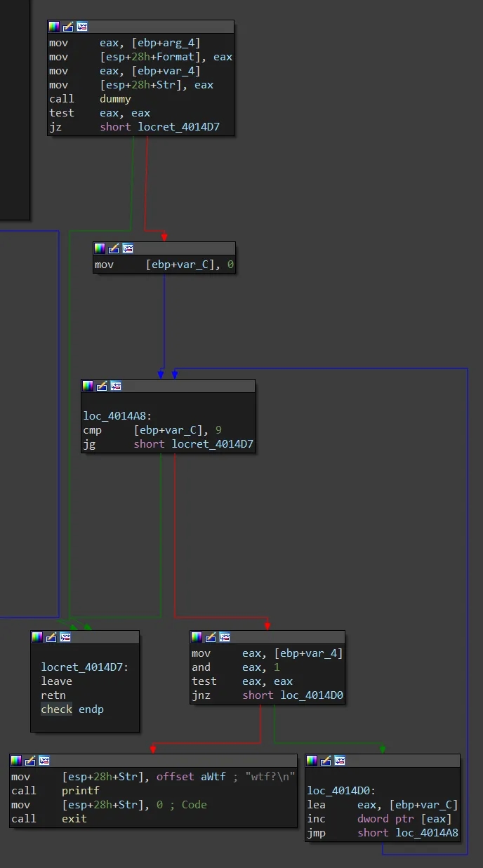The width and height of the screenshot is (483, 868).
Task: Click the pencil edit icon on the printf block
Action: tap(30, 761)
